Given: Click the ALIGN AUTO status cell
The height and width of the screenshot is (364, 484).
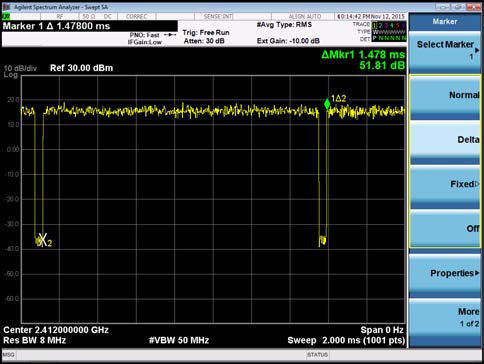Looking at the screenshot, I should point(304,16).
